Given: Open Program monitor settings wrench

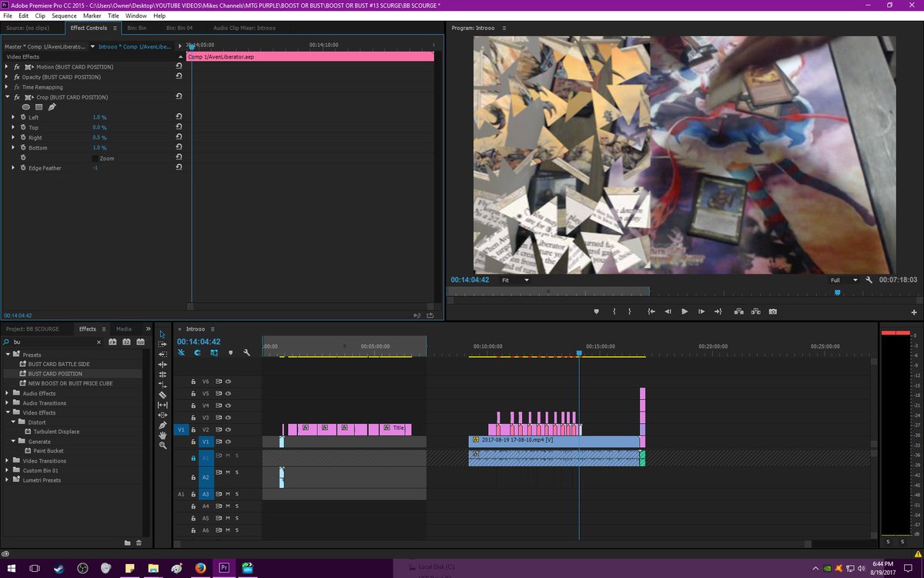Looking at the screenshot, I should click(x=869, y=280).
